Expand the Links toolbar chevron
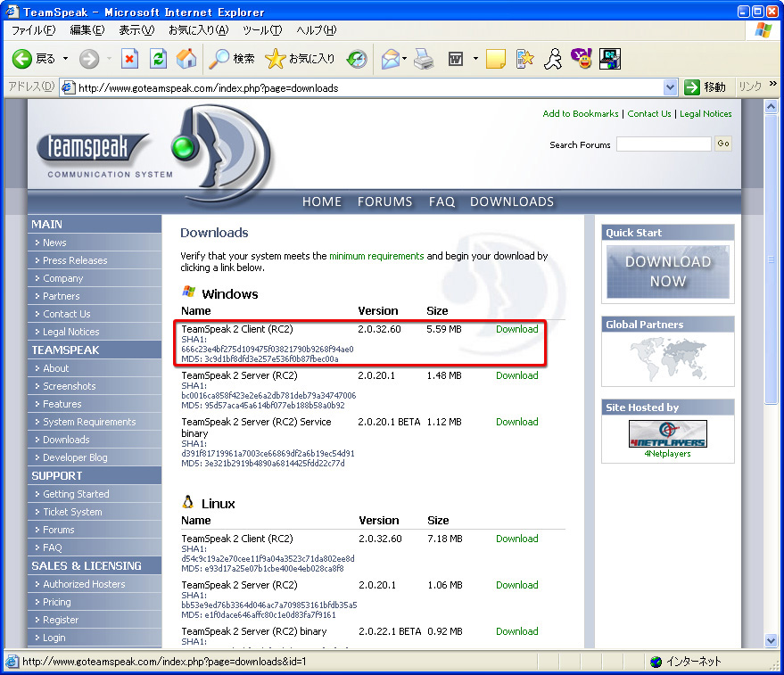Screen dimensions: 784x675 773,84
